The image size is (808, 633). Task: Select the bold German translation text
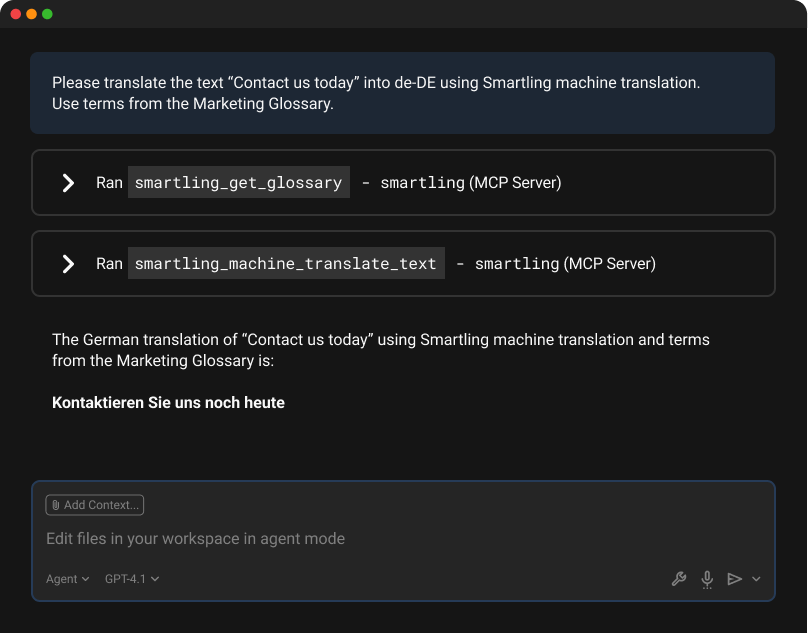coord(168,402)
